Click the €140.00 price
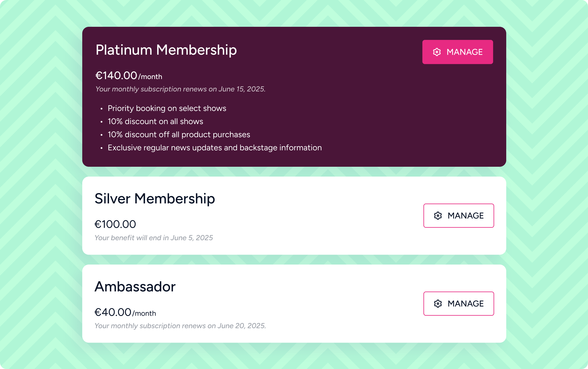Viewport: 588px width, 369px height. pyautogui.click(x=116, y=76)
